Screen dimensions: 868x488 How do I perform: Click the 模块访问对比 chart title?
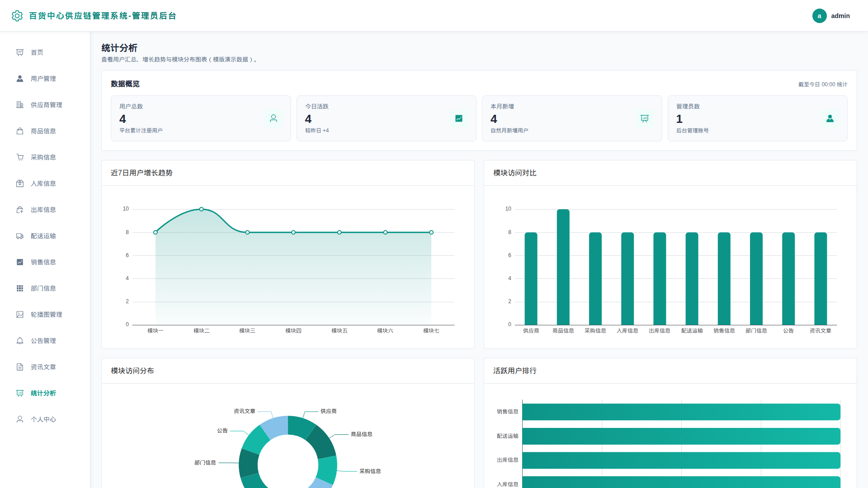pyautogui.click(x=515, y=173)
